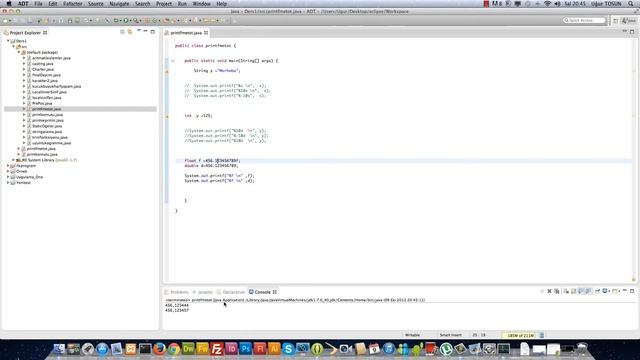This screenshot has width=640, height=360.
Task: Open Photoshop from the Dock
Action: (x=245, y=349)
